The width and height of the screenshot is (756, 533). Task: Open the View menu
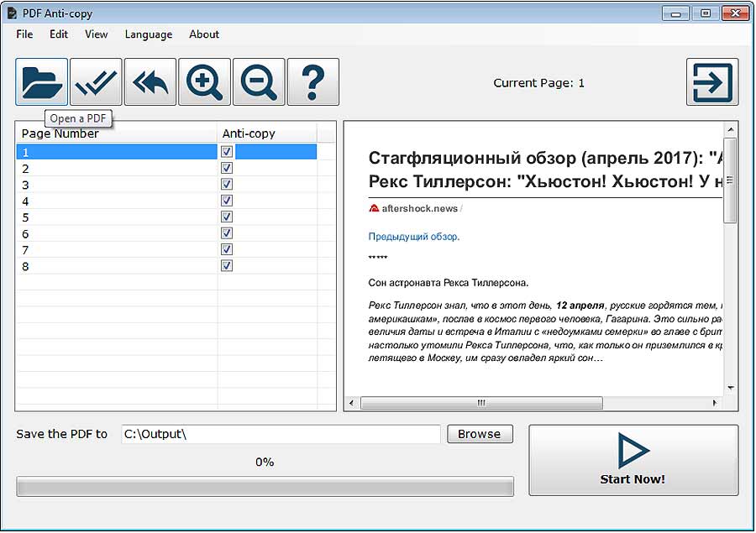[96, 34]
